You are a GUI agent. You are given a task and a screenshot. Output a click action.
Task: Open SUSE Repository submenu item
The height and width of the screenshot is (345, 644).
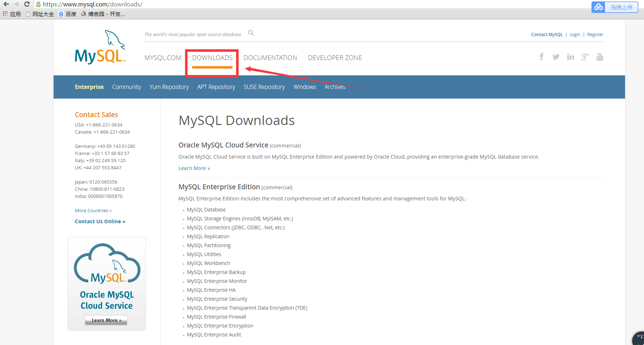(x=264, y=87)
